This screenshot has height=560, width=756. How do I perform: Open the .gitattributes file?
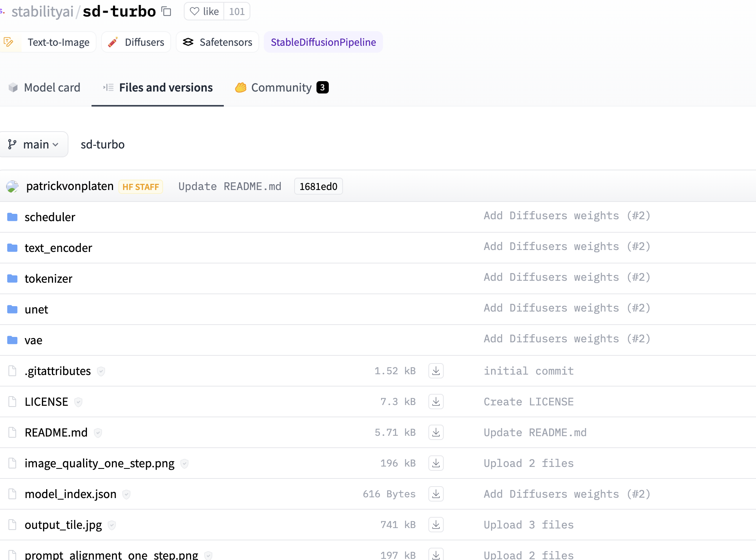point(58,371)
